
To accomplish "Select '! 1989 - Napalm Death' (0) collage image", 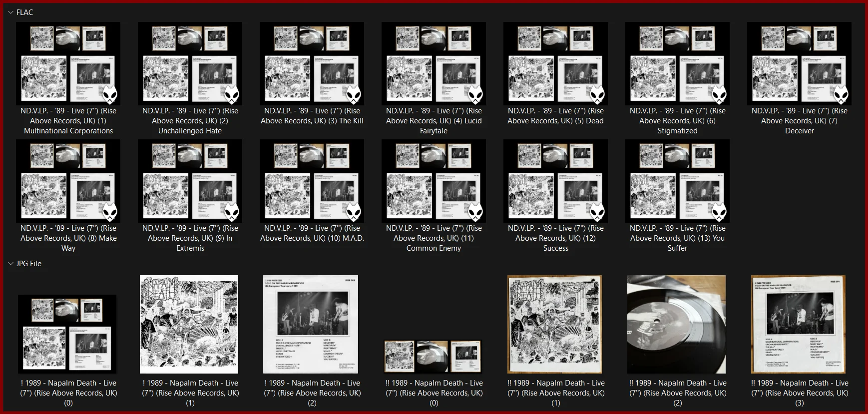I will click(67, 334).
